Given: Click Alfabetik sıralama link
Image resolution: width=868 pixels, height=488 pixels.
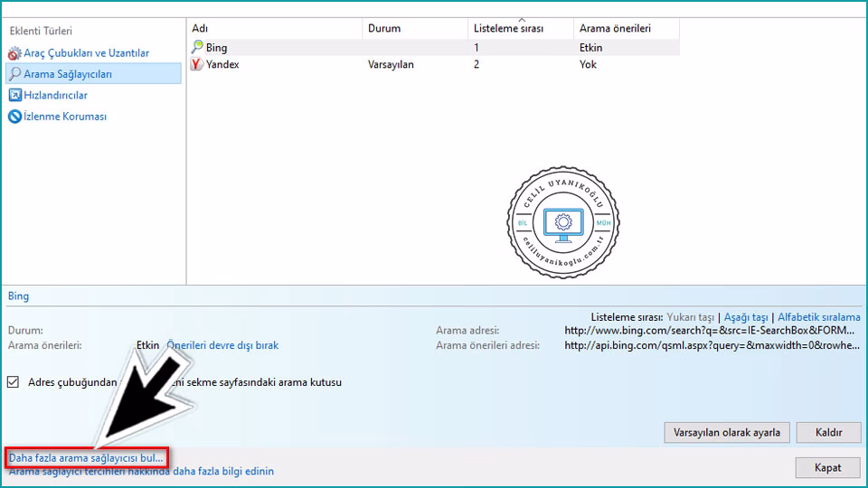Looking at the screenshot, I should pyautogui.click(x=819, y=317).
